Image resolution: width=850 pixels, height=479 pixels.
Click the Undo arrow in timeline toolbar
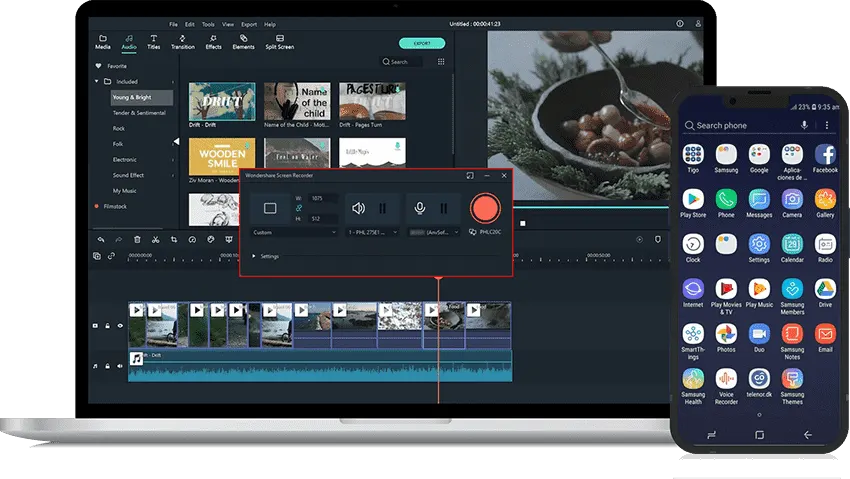pos(101,240)
